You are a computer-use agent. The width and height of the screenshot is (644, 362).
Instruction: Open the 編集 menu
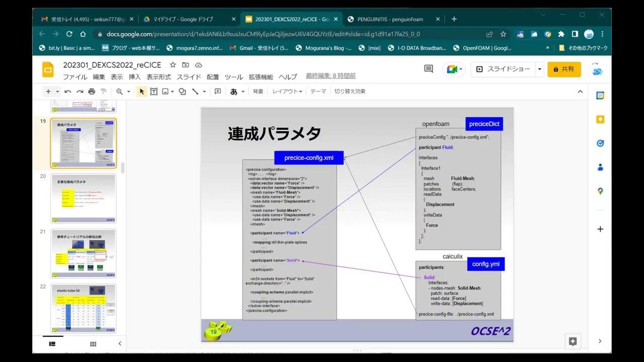click(x=99, y=77)
